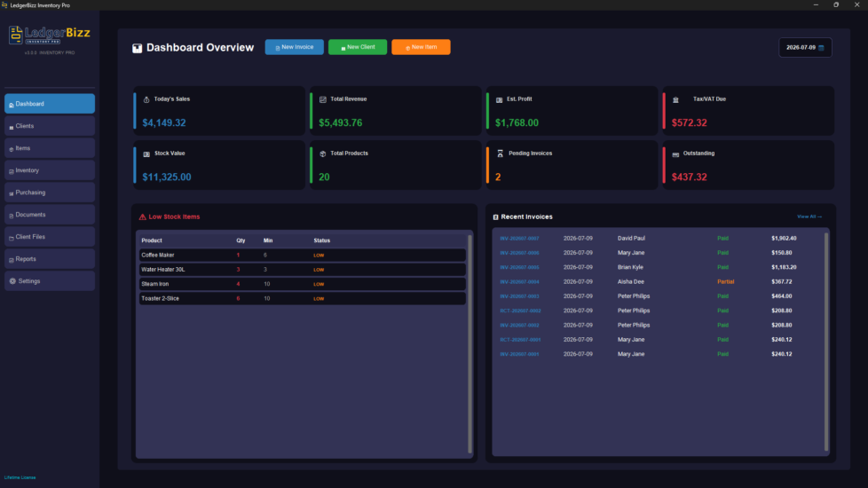Open invoice INV-202607-0002

[x=519, y=325]
